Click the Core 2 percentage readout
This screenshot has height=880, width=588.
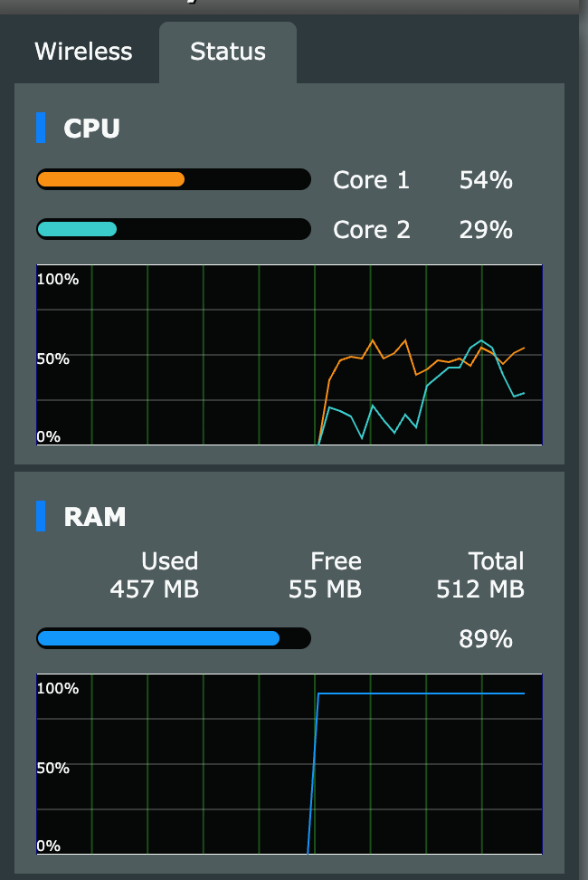(485, 229)
